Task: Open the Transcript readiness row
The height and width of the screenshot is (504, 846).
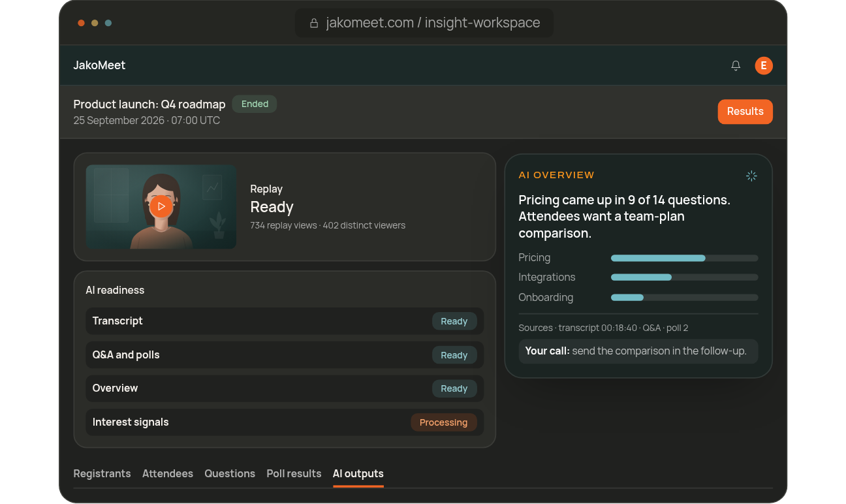Action: tap(285, 321)
